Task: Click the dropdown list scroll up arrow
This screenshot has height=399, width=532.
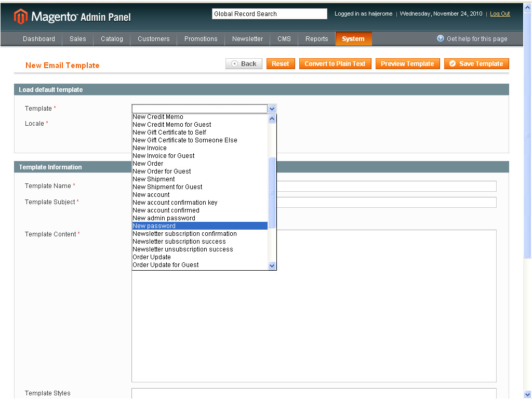Action: point(272,119)
